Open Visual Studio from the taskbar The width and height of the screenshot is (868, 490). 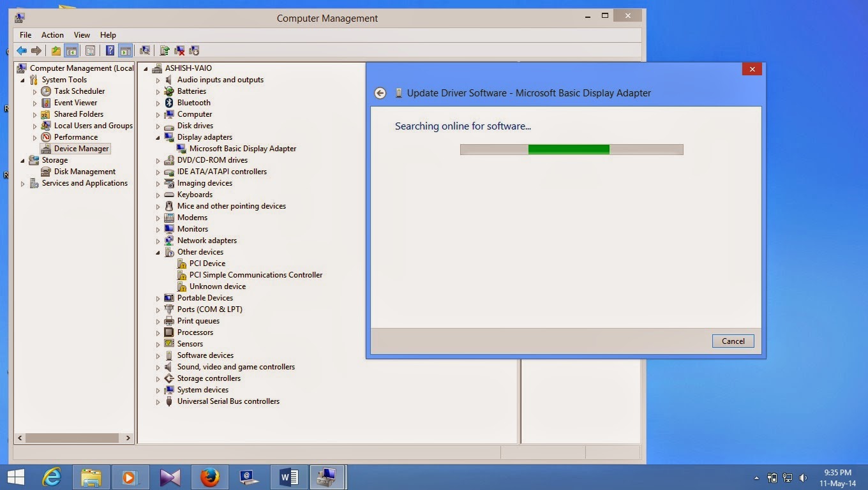pos(170,477)
